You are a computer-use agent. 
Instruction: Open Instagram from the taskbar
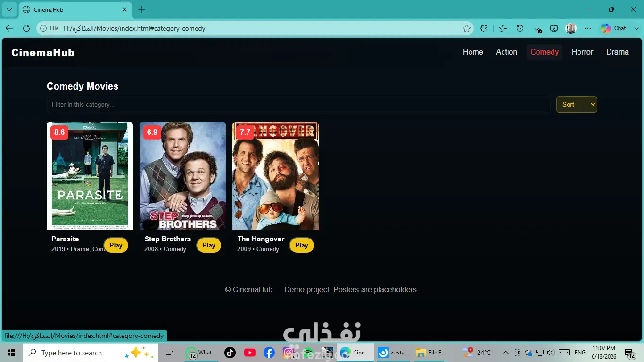pos(289,353)
